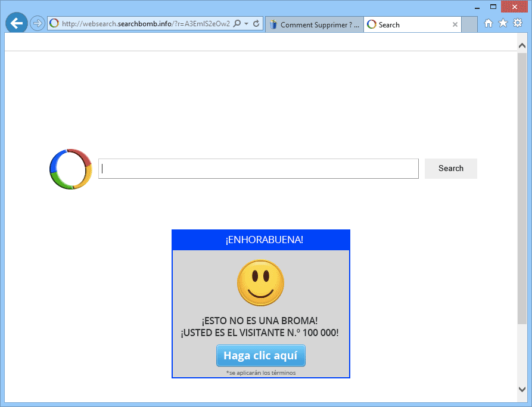
Task: Click the site favicon in address bar
Action: tap(54, 23)
